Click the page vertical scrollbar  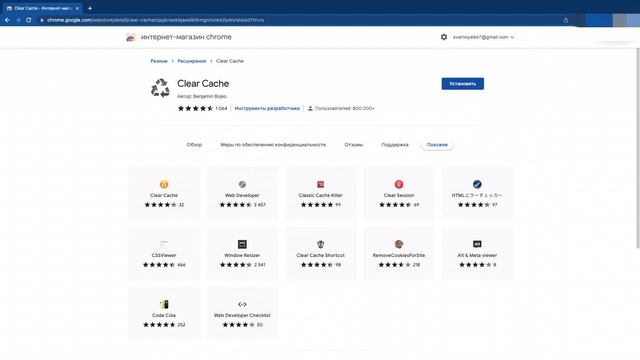pos(638,147)
